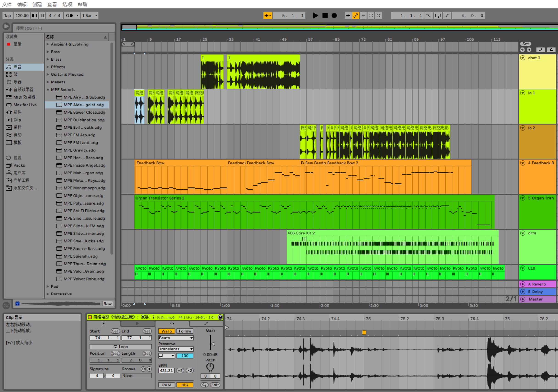Image resolution: width=558 pixels, height=392 pixels.
Task: Click the browser search field
Action: [64, 28]
